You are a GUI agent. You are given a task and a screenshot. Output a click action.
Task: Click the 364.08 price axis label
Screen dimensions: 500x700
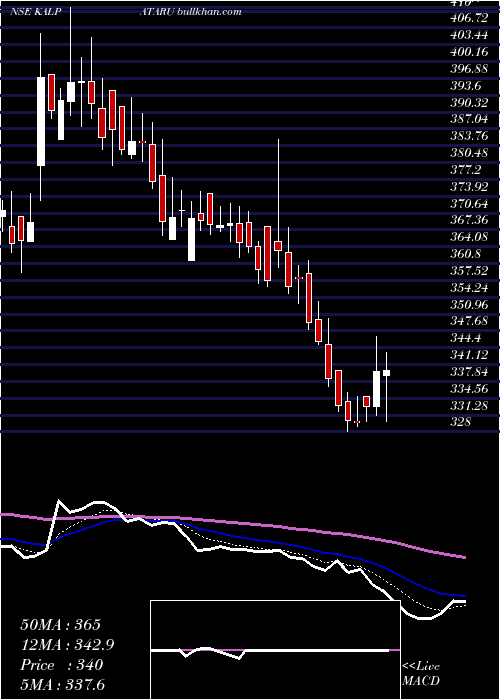coord(469,237)
